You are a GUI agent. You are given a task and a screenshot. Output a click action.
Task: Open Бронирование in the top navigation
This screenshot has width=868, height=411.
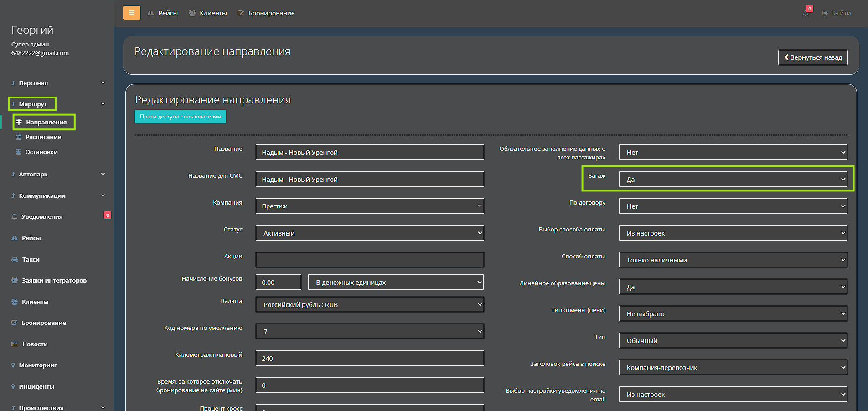[266, 13]
